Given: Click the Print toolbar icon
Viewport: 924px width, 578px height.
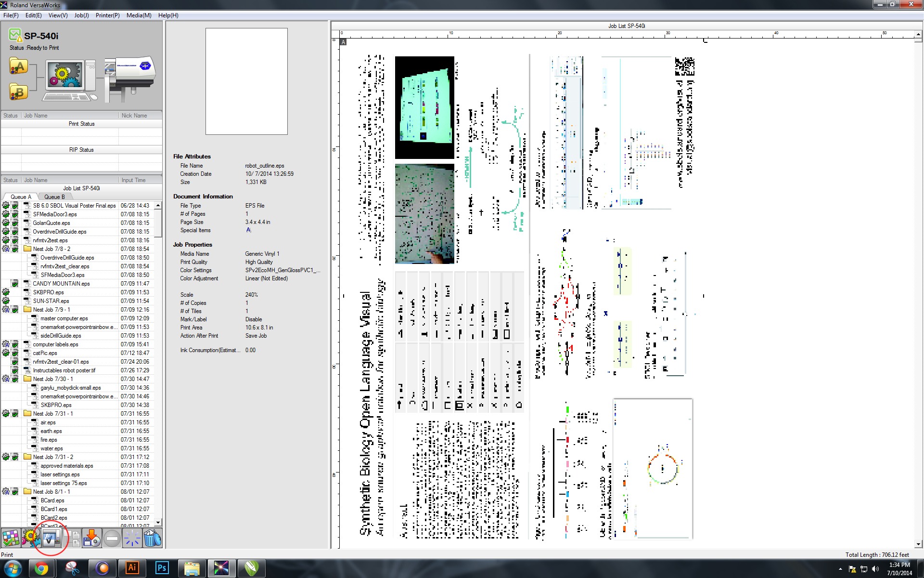Looking at the screenshot, I should [51, 538].
